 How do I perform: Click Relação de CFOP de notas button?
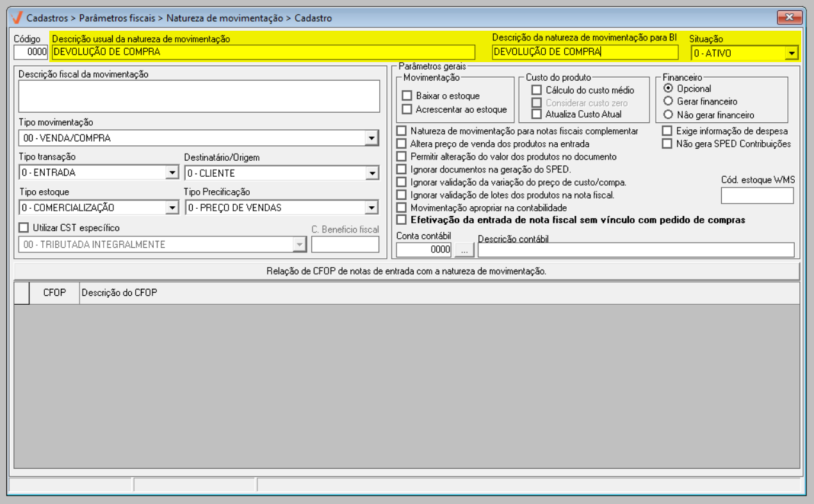point(406,272)
